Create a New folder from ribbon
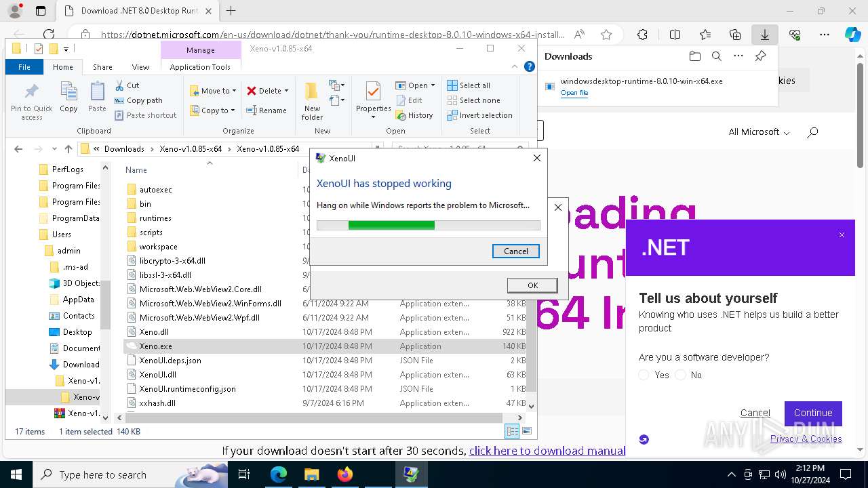 312,101
